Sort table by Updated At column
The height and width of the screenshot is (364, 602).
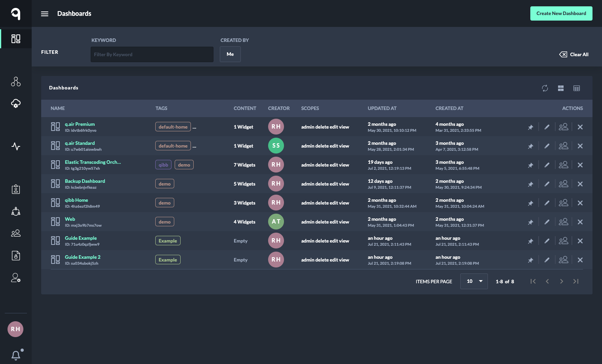(x=382, y=108)
